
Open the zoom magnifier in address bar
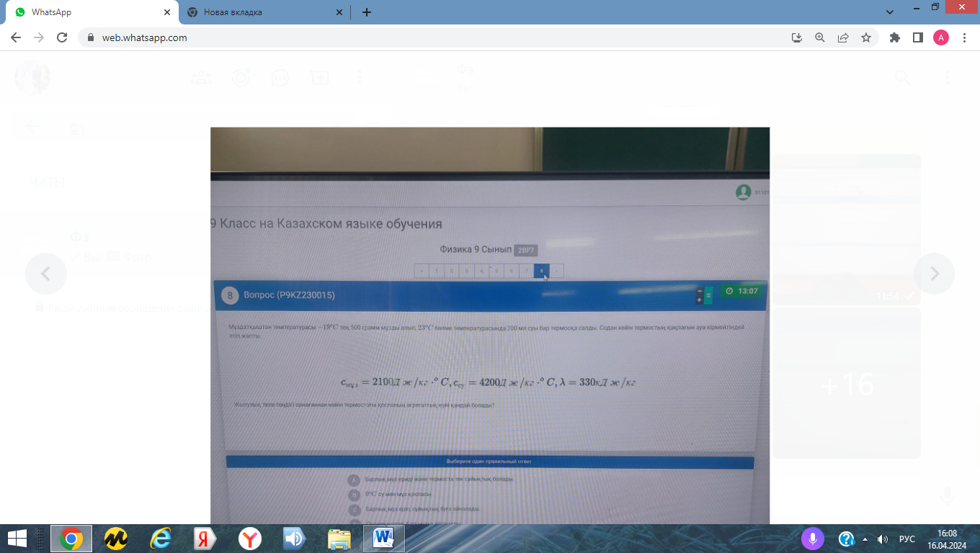(x=819, y=37)
